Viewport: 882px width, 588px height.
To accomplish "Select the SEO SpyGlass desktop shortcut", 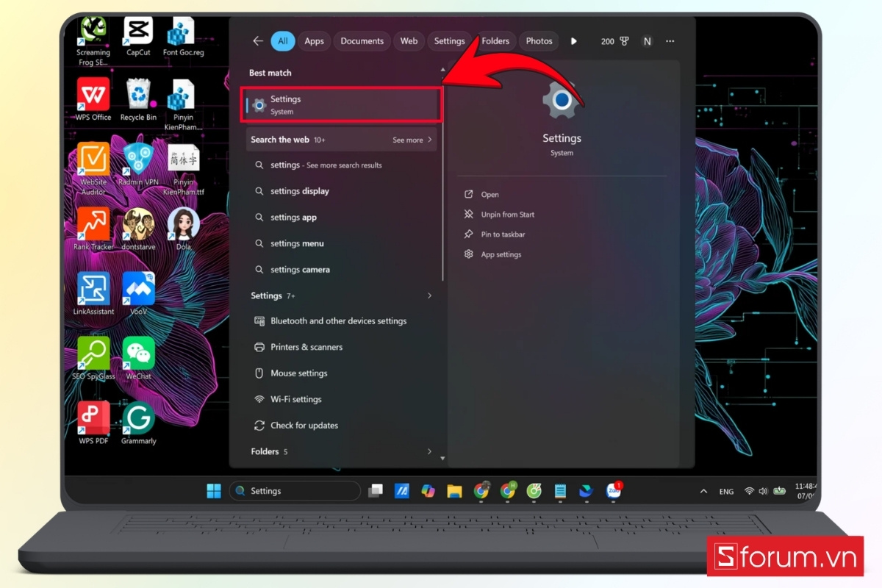I will 93,359.
